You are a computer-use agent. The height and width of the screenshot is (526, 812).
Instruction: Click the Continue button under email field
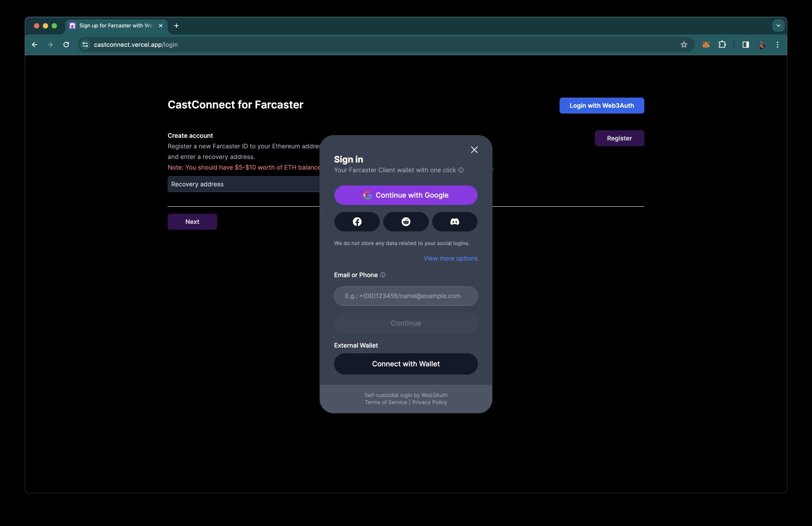click(406, 323)
